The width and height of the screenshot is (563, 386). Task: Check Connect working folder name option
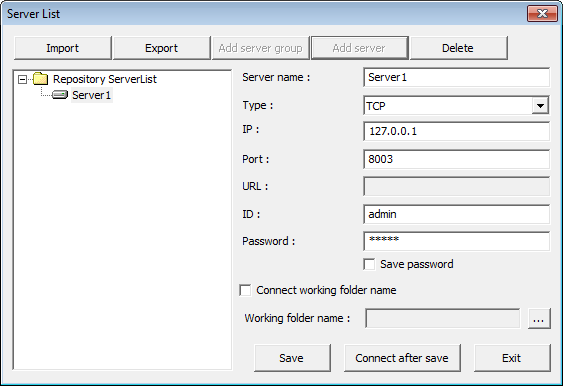click(x=245, y=290)
